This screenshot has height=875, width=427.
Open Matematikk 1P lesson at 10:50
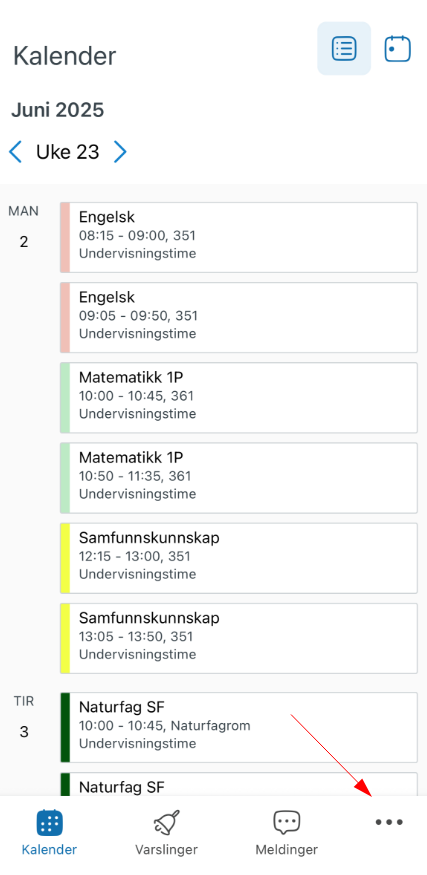[239, 478]
